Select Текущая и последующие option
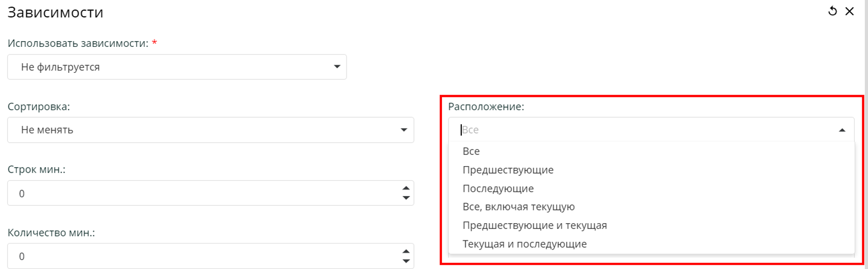The image size is (868, 269). coord(525,244)
